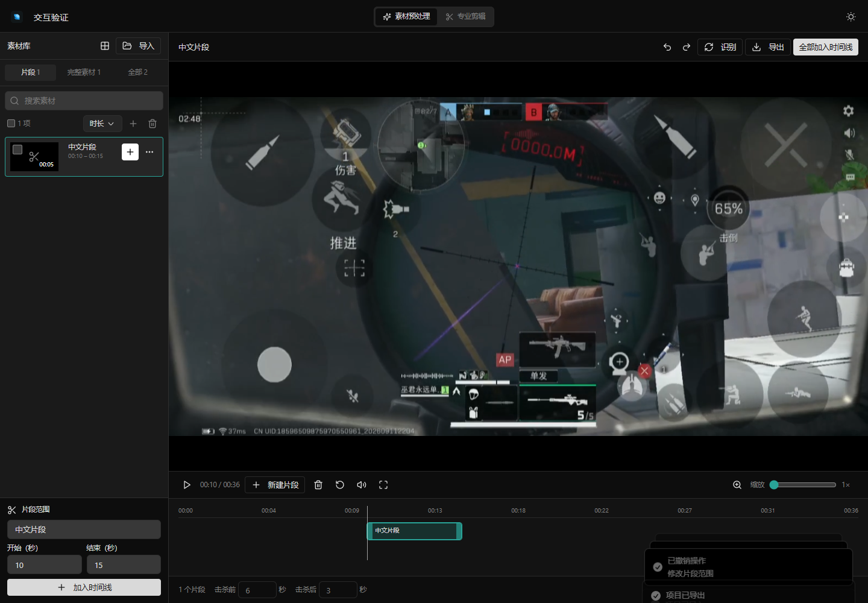The width and height of the screenshot is (868, 603).
Task: Open the in-video settings gear icon
Action: tap(848, 111)
